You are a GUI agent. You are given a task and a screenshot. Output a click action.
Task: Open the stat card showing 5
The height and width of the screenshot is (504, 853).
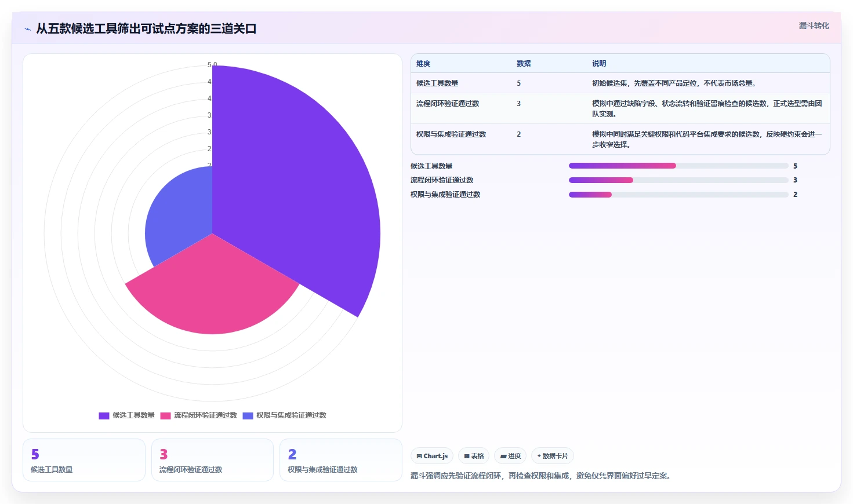click(x=84, y=460)
